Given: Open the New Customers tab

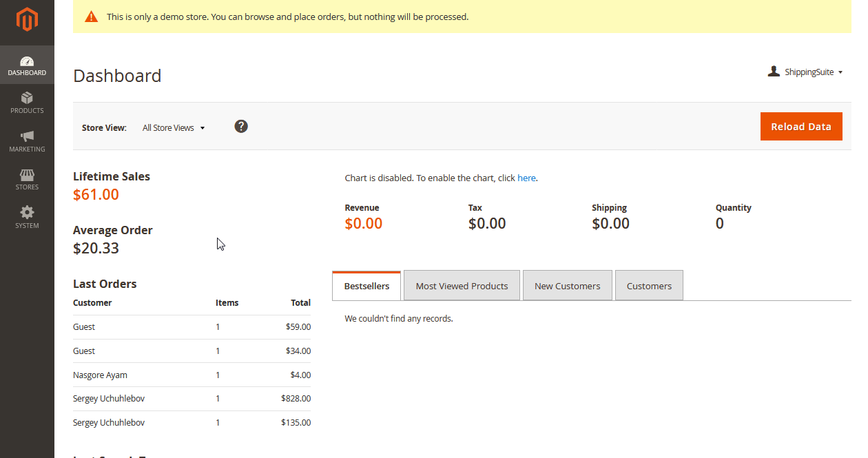Looking at the screenshot, I should click(x=567, y=286).
